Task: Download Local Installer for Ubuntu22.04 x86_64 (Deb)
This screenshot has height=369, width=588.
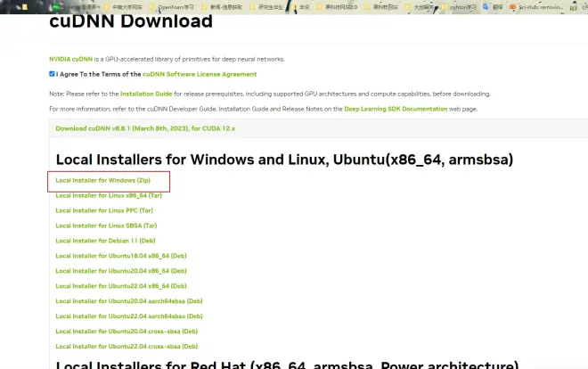Action: (121, 286)
